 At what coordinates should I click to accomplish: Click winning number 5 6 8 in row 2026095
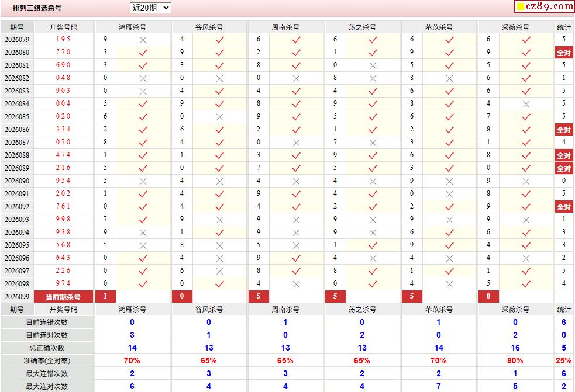tap(63, 245)
